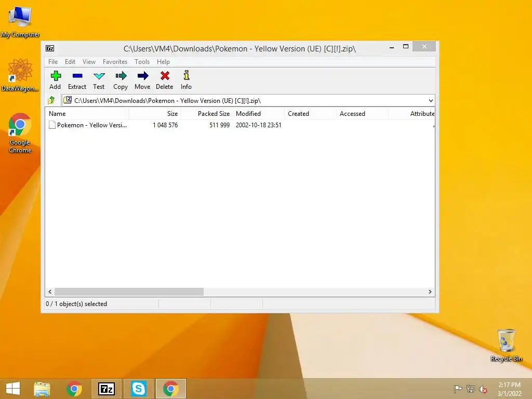Click the network tray icon
This screenshot has height=399, width=532.
click(x=471, y=389)
